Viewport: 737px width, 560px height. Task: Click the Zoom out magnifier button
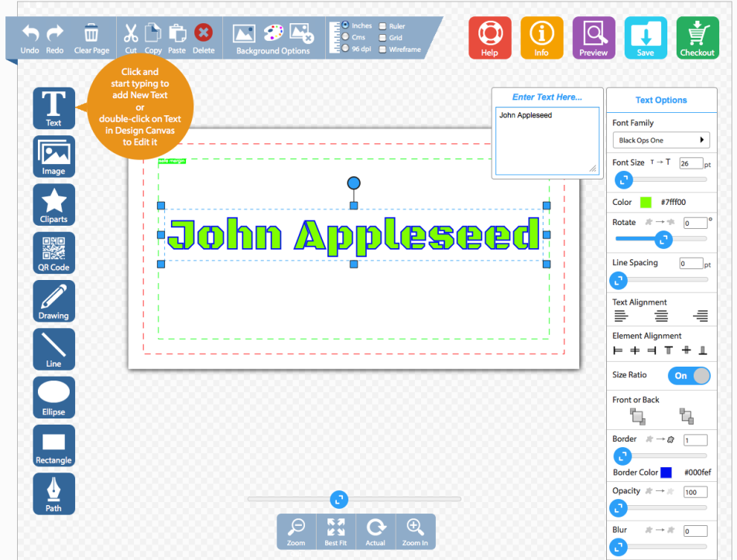tap(297, 532)
